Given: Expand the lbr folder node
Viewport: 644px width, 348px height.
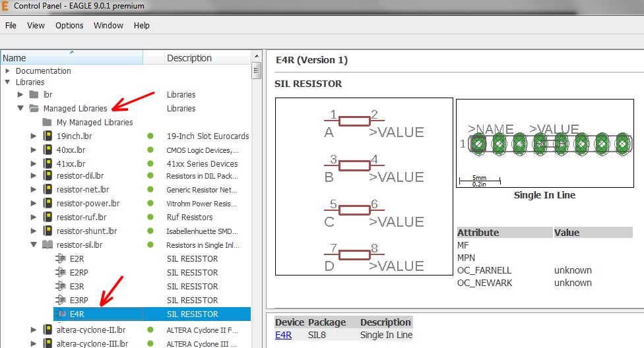Looking at the screenshot, I should [x=20, y=94].
